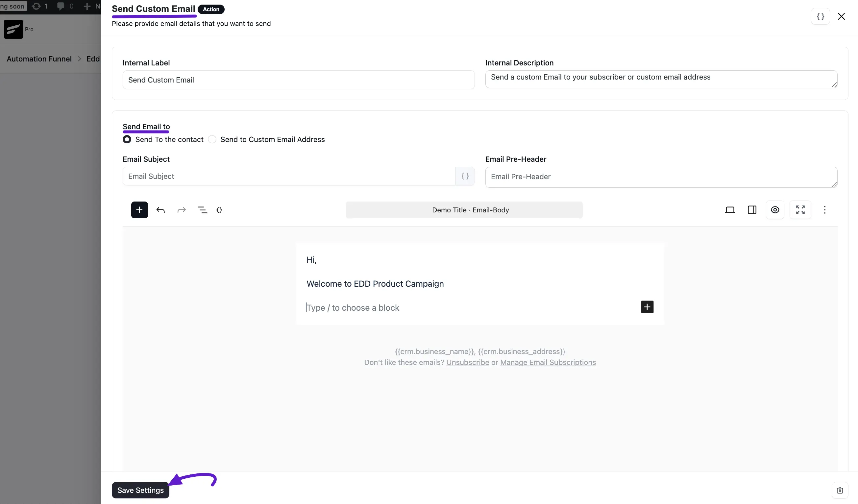Click the Internal Description textarea
This screenshot has height=504, width=858.
[x=661, y=79]
